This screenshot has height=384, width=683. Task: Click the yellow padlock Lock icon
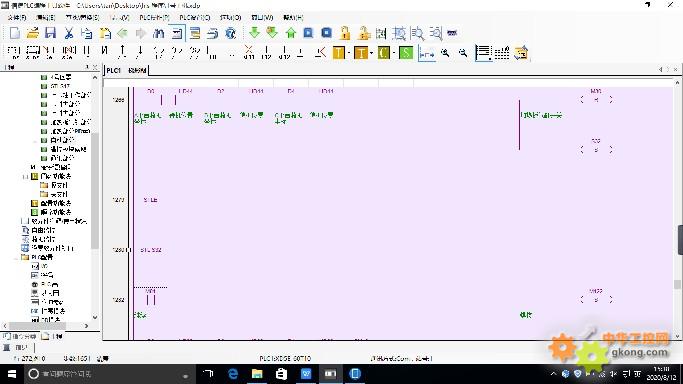click(345, 33)
